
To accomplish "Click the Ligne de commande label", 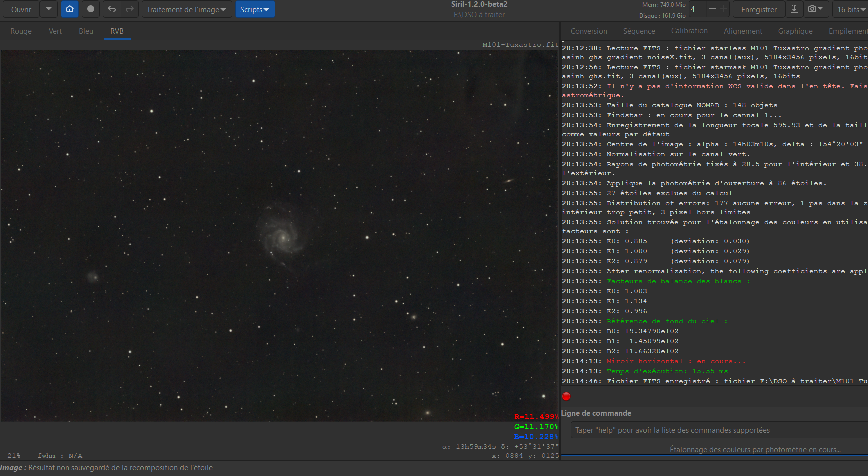I will 596,413.
